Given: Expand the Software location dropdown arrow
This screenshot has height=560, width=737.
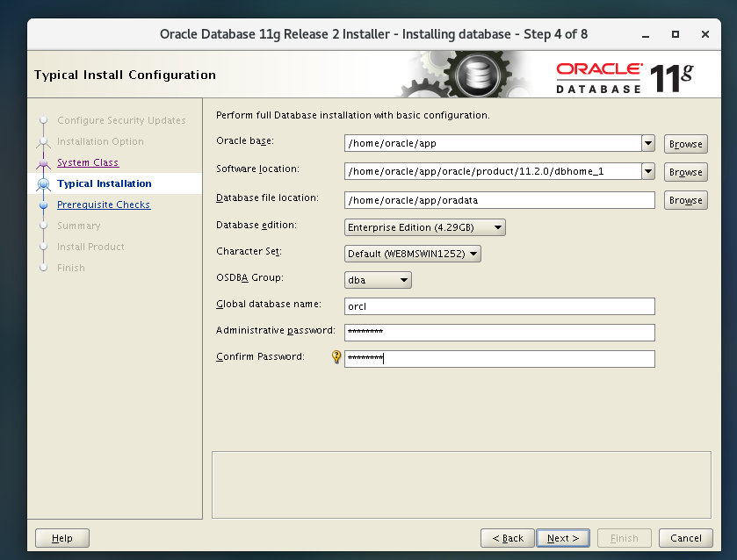Looking at the screenshot, I should 648,171.
